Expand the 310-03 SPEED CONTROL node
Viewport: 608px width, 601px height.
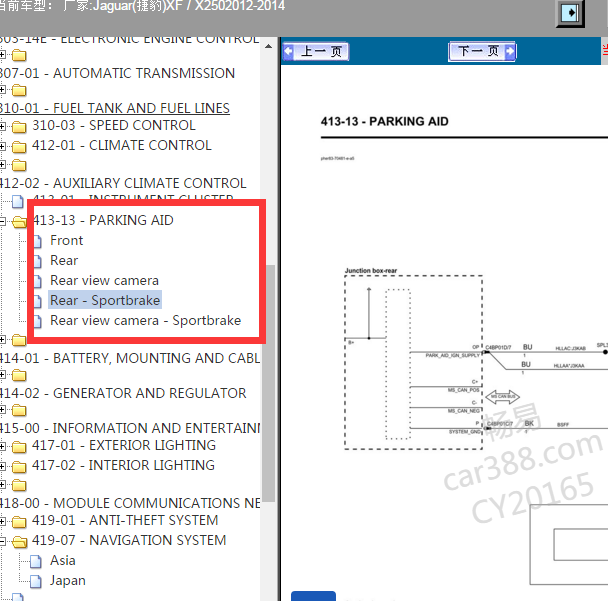coord(2,126)
